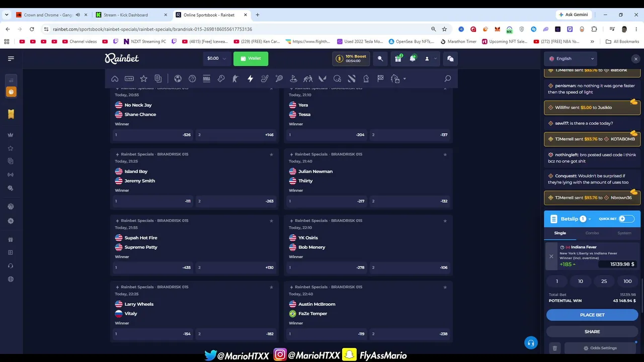The image size is (644, 362).
Task: Select the Golf sport icon
Action: click(x=294, y=78)
